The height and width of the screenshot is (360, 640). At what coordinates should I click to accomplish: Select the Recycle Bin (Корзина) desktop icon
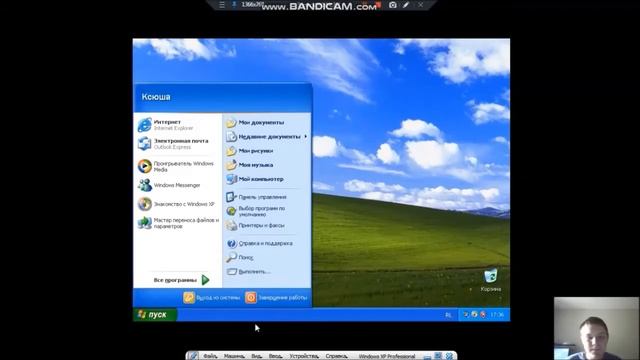click(x=491, y=280)
